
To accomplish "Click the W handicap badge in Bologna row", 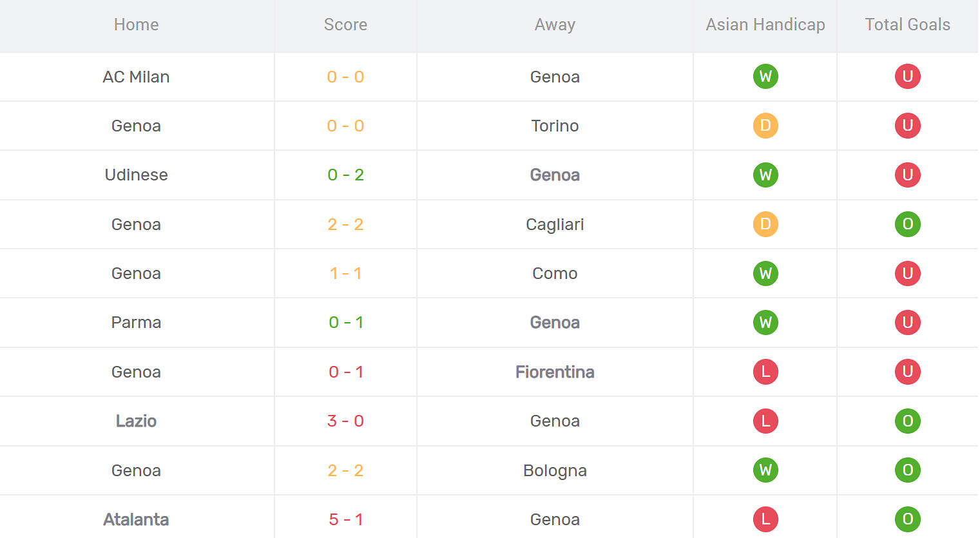I will (x=765, y=470).
